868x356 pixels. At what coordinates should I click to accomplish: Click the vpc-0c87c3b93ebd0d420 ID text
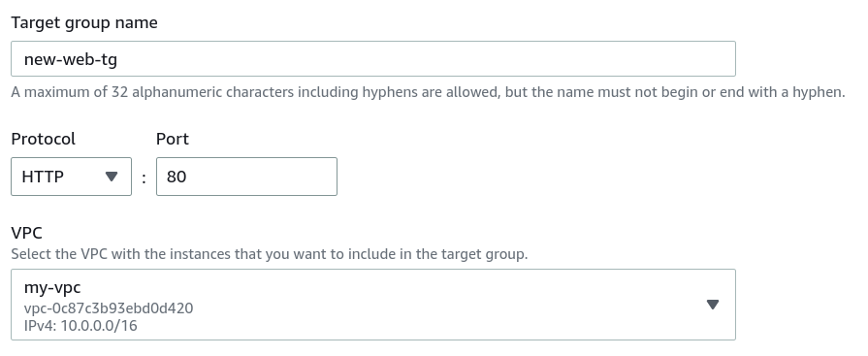click(x=109, y=307)
